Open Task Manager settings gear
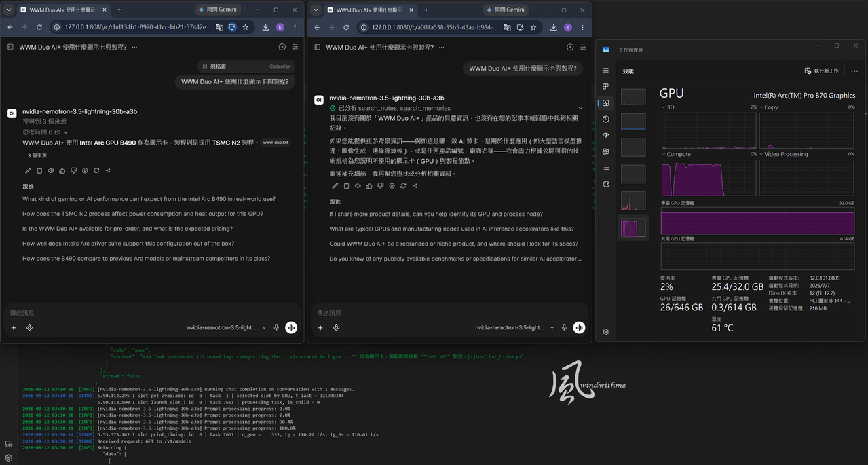Image resolution: width=868 pixels, height=465 pixels. [x=606, y=332]
